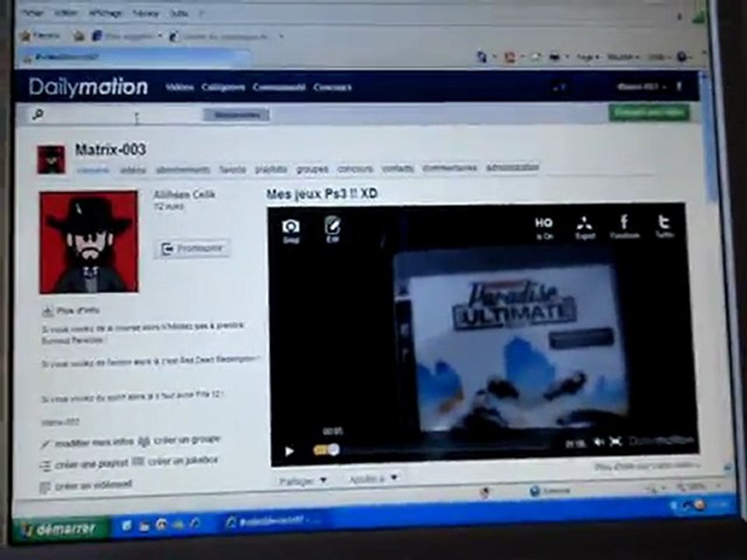
Task: Open the Page dropdown in browser command bar
Action: click(x=587, y=57)
